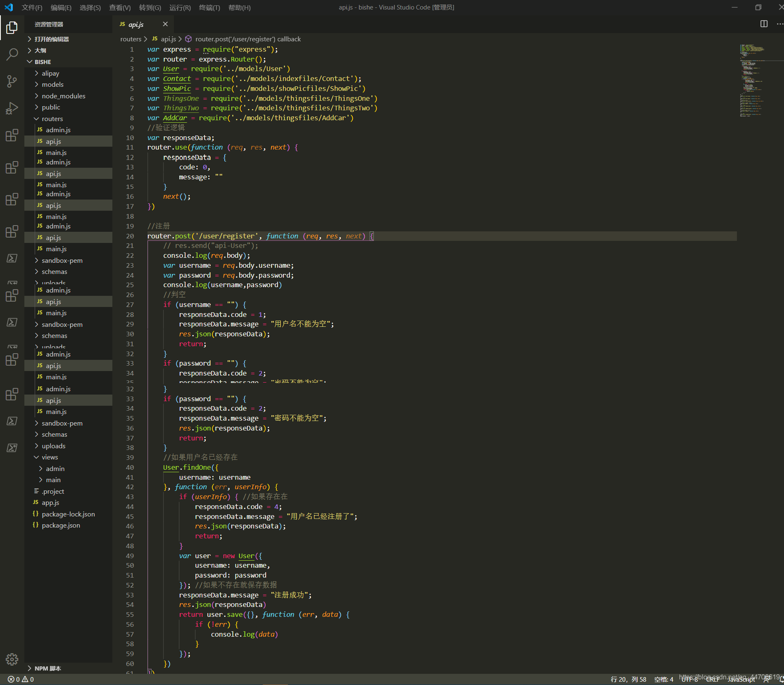The image size is (784, 685).
Task: Close the api.js editor tab
Action: coord(165,24)
